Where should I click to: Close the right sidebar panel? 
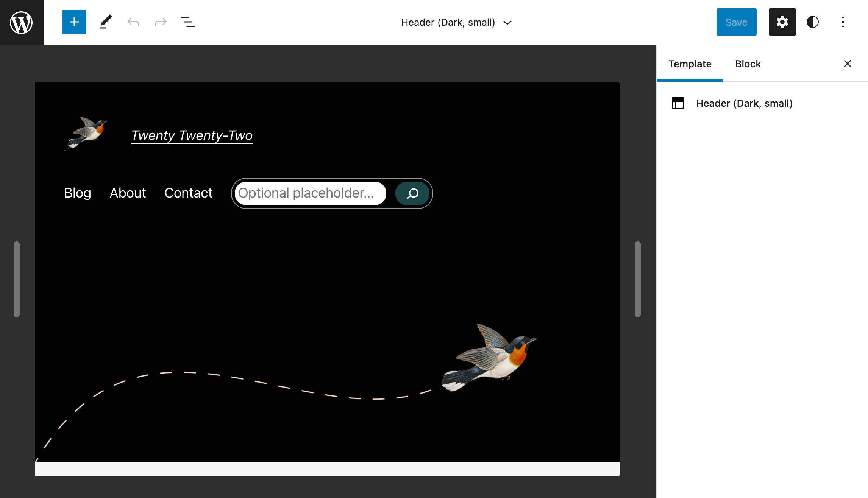coord(847,64)
